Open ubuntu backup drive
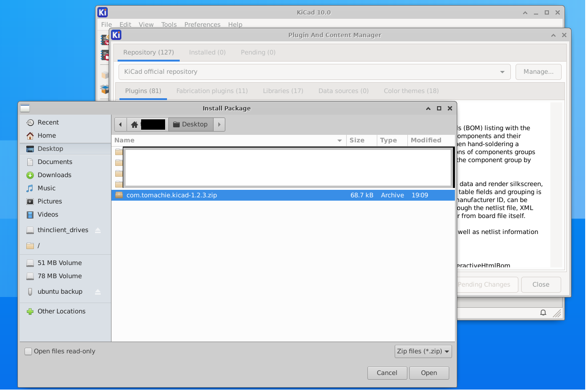The width and height of the screenshot is (588, 390). (x=60, y=291)
